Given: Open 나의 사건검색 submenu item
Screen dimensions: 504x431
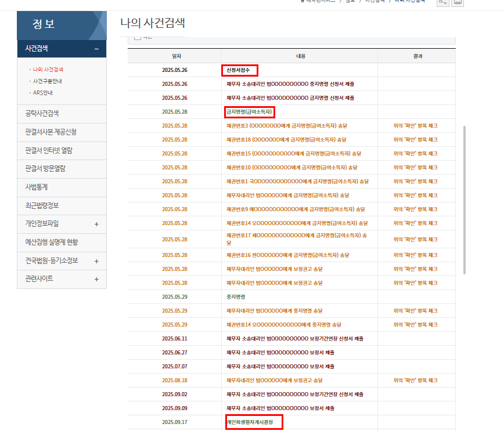Looking at the screenshot, I should (x=48, y=70).
